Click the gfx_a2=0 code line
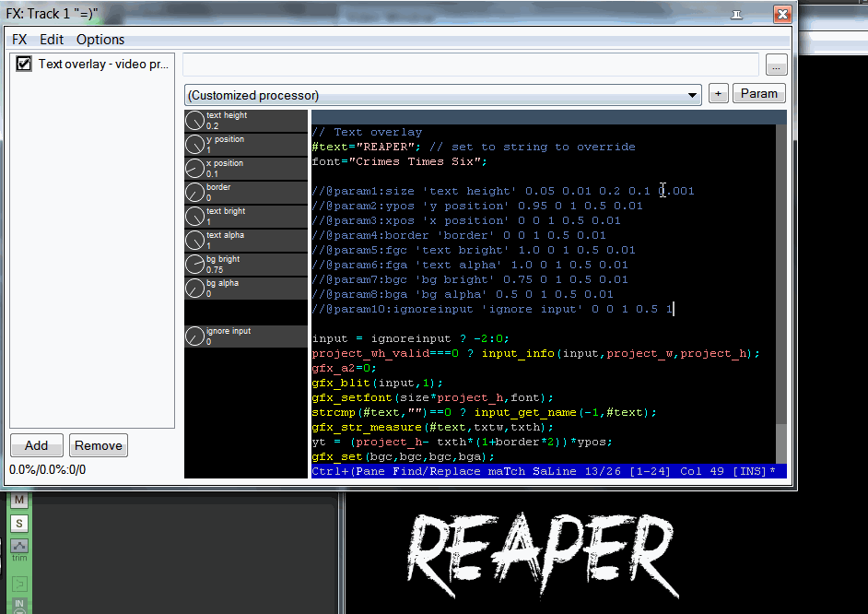The width and height of the screenshot is (868, 614). [x=344, y=368]
